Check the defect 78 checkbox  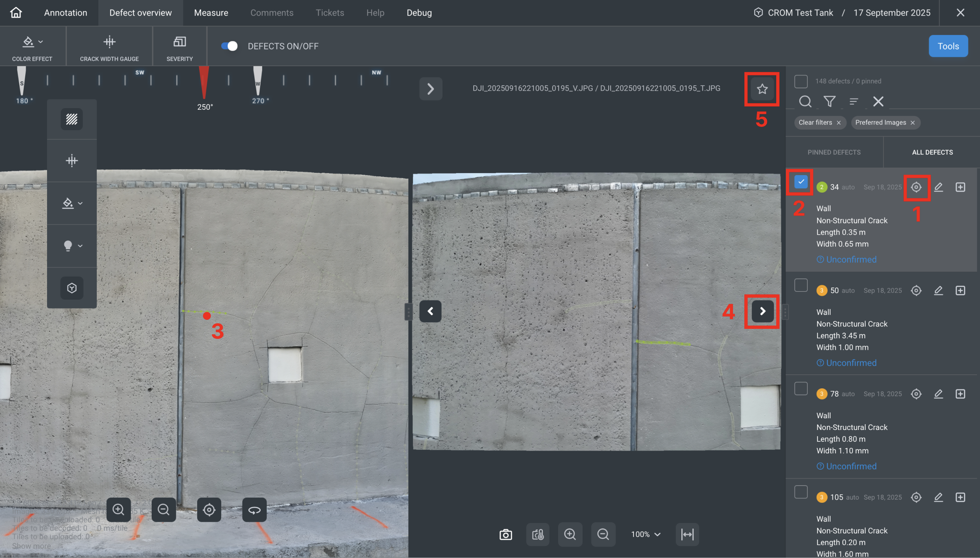(x=801, y=389)
